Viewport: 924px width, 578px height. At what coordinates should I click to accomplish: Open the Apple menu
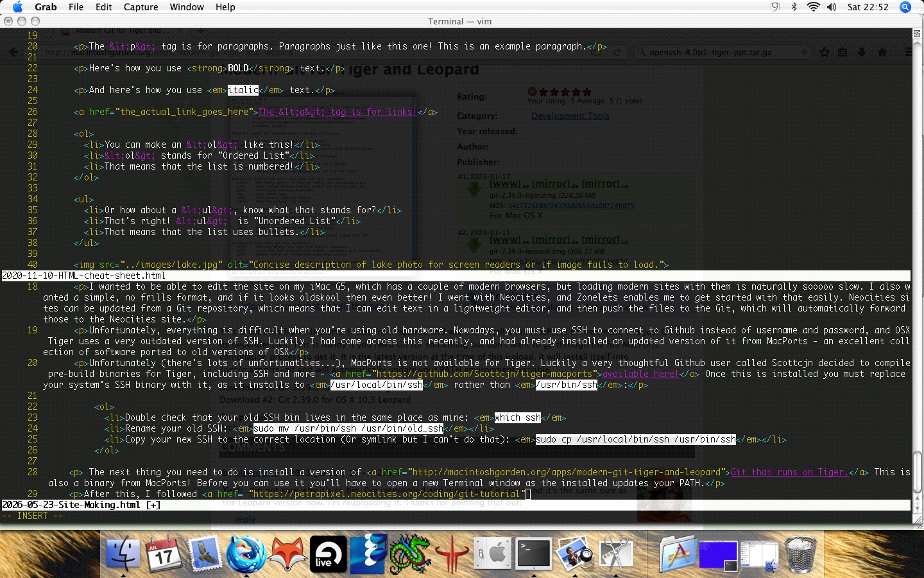(17, 7)
